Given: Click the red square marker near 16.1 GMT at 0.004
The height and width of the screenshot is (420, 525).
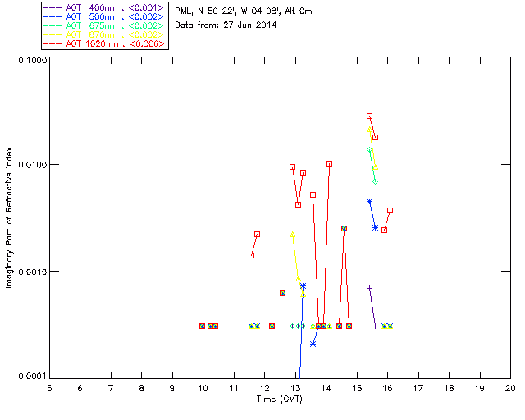Looking at the screenshot, I should [390, 210].
